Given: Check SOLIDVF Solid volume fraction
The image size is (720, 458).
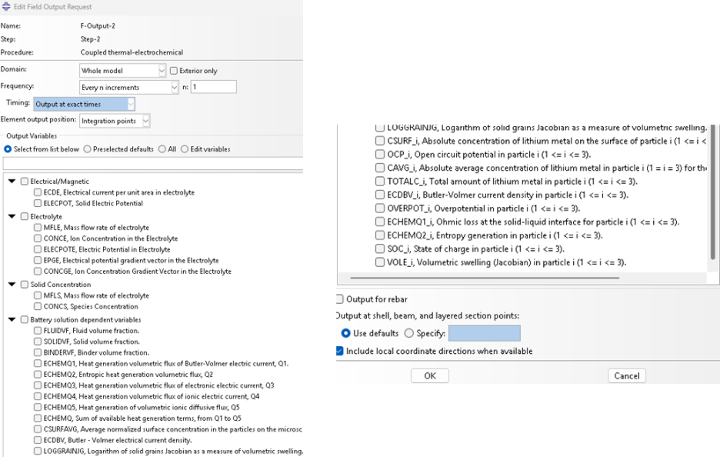Looking at the screenshot, I should click(x=38, y=341).
